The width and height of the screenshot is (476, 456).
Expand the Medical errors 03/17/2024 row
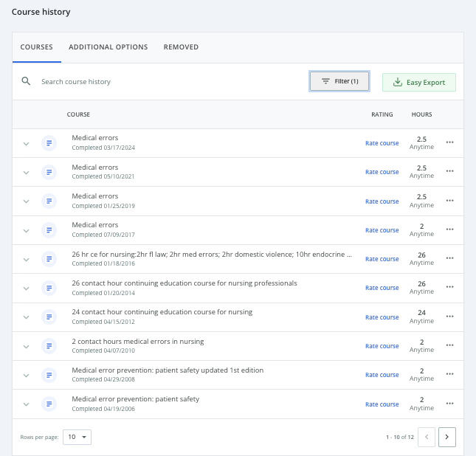tap(26, 143)
